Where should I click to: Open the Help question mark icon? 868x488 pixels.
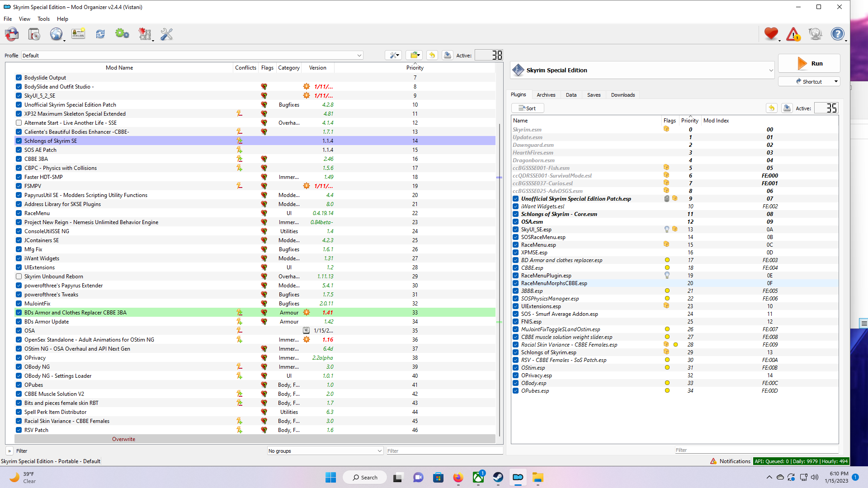coord(838,34)
